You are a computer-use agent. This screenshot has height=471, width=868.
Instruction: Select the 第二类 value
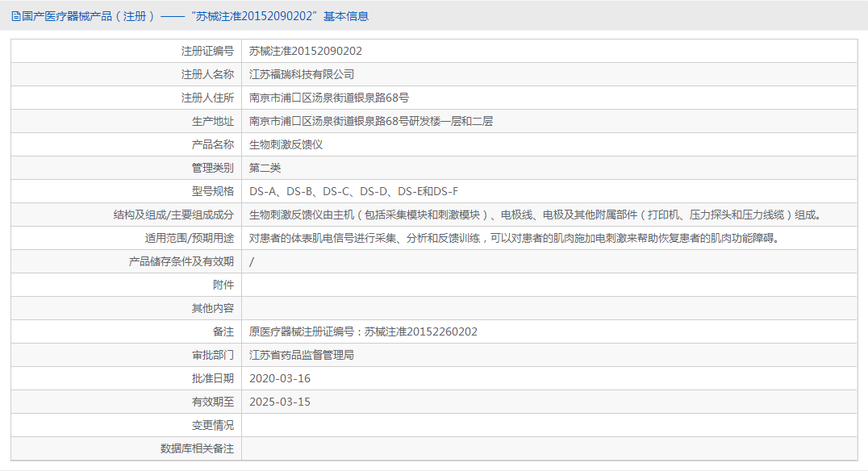pos(265,168)
